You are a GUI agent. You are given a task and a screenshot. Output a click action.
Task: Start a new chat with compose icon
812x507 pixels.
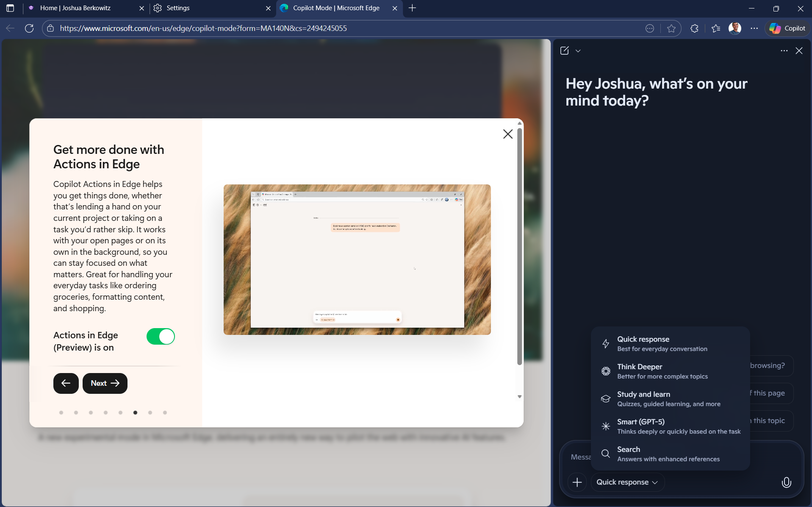click(x=565, y=51)
